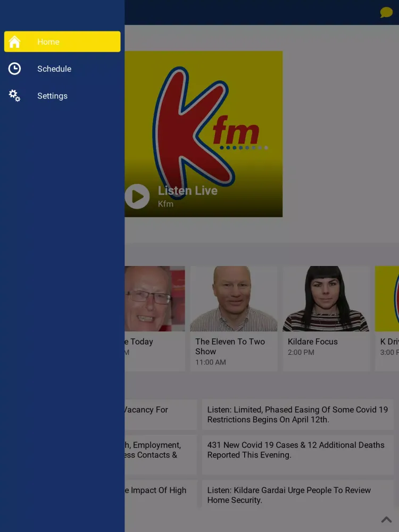Click the Listen Live title text
The width and height of the screenshot is (399, 532).
point(188,190)
